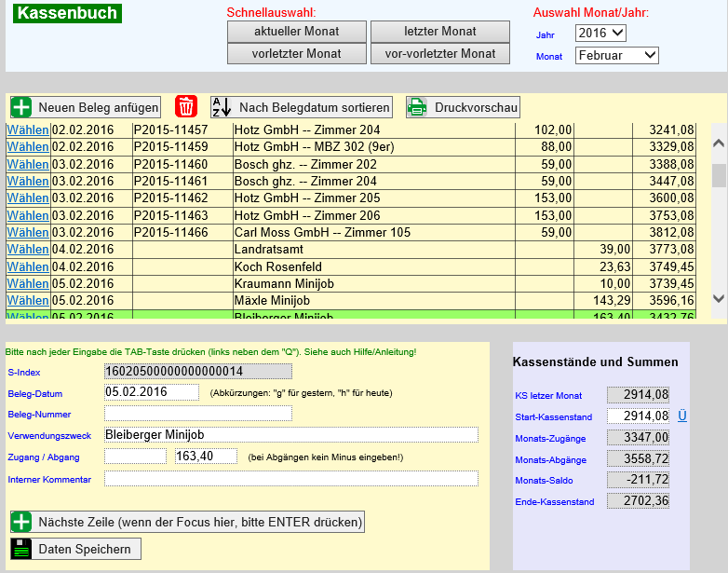Select the aktueller Monat quick button

point(297,32)
